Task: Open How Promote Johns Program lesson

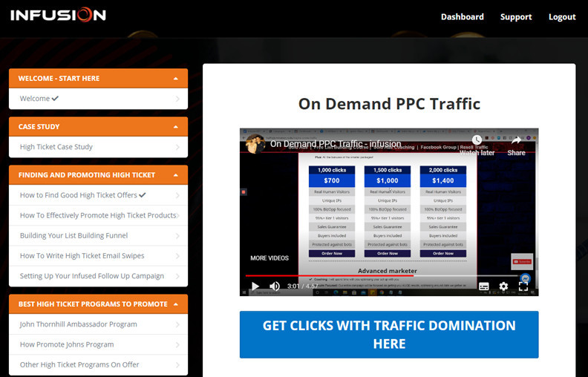Action: point(98,344)
